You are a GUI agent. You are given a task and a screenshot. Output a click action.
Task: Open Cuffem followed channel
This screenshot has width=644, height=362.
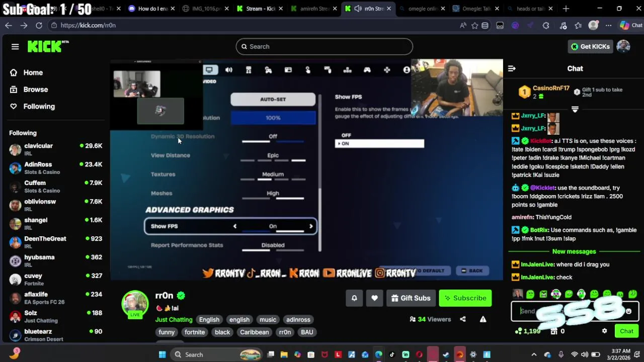point(55,187)
